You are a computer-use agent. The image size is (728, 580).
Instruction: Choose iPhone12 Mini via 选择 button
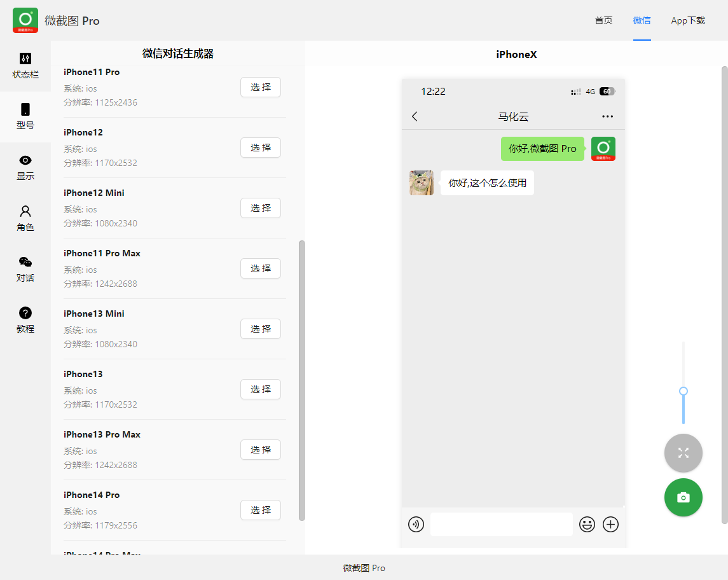coord(261,208)
